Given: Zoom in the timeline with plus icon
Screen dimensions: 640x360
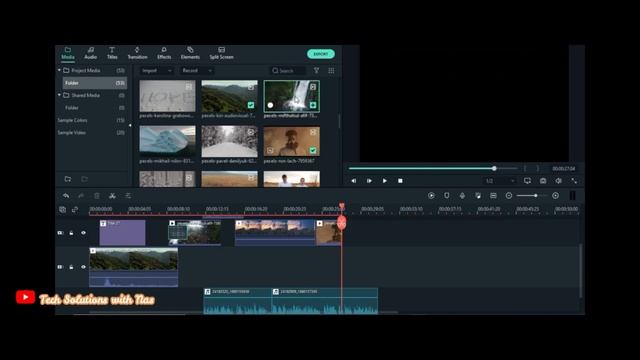Looking at the screenshot, I should (x=556, y=196).
